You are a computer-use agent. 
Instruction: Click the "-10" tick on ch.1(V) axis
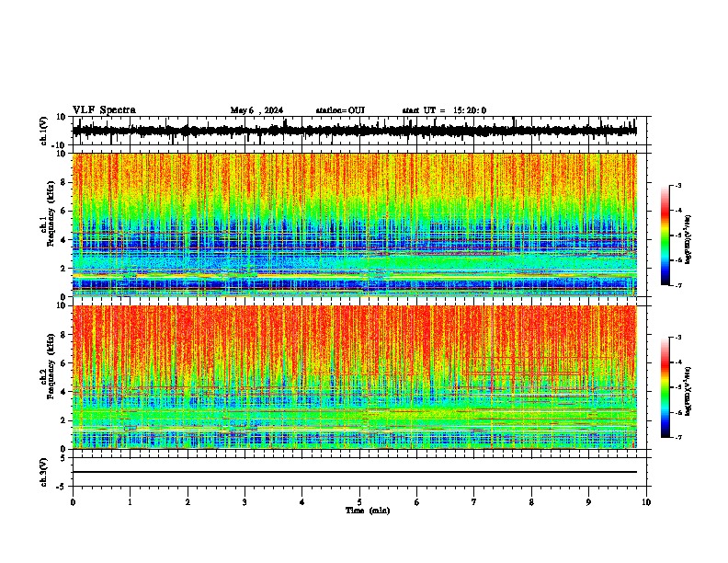click(x=60, y=145)
